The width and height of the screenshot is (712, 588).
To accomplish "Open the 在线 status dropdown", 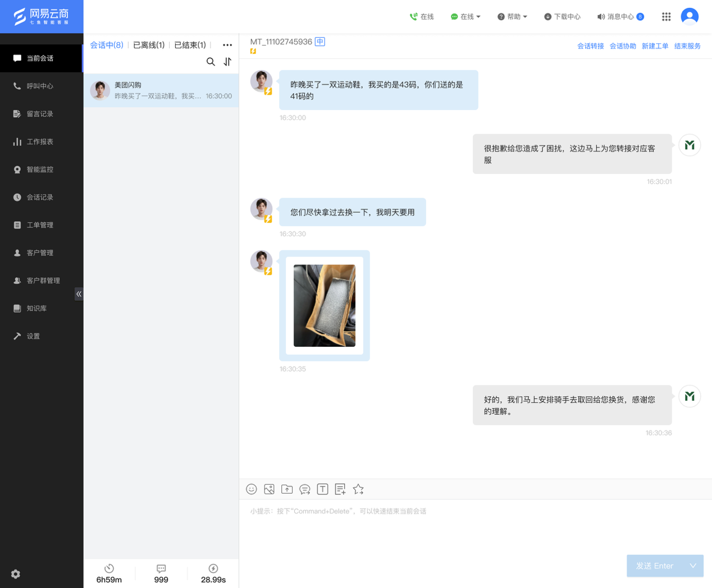I will tap(466, 17).
